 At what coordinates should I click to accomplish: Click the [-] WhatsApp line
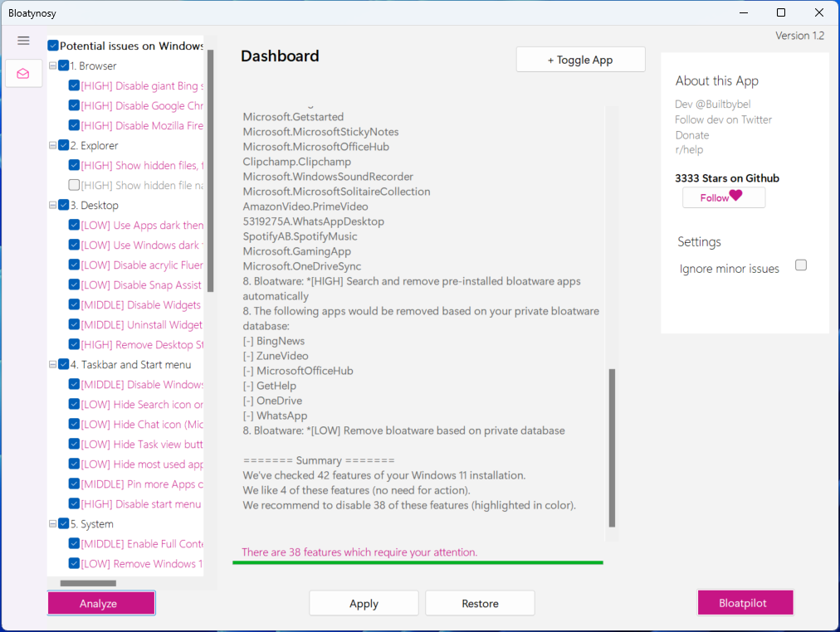pos(275,416)
